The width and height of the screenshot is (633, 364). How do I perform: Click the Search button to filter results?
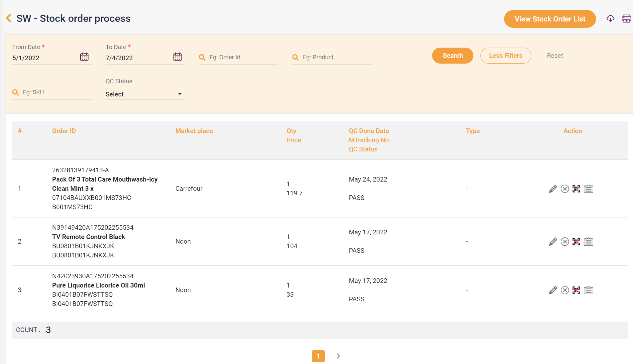452,56
